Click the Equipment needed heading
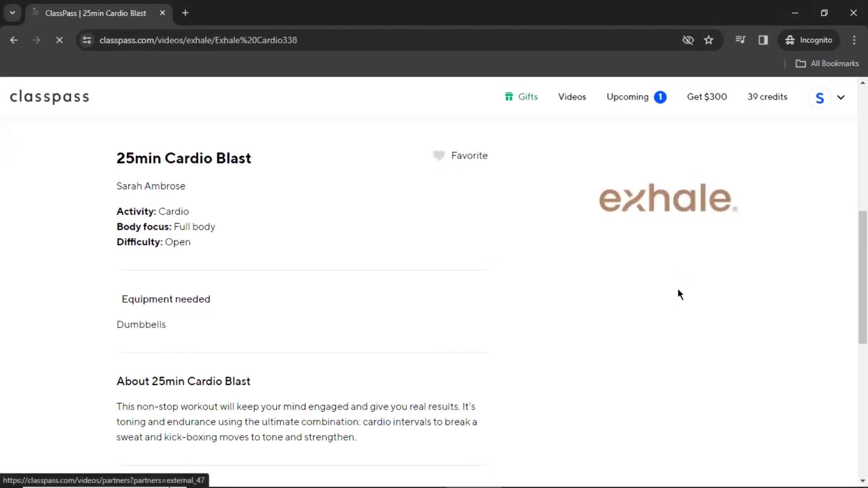This screenshot has width=868, height=488. 166,299
